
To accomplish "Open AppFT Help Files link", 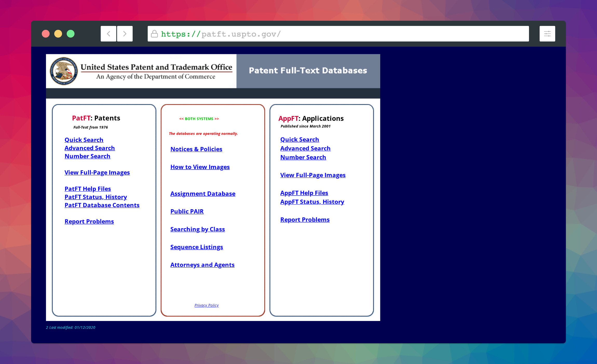I will point(304,193).
